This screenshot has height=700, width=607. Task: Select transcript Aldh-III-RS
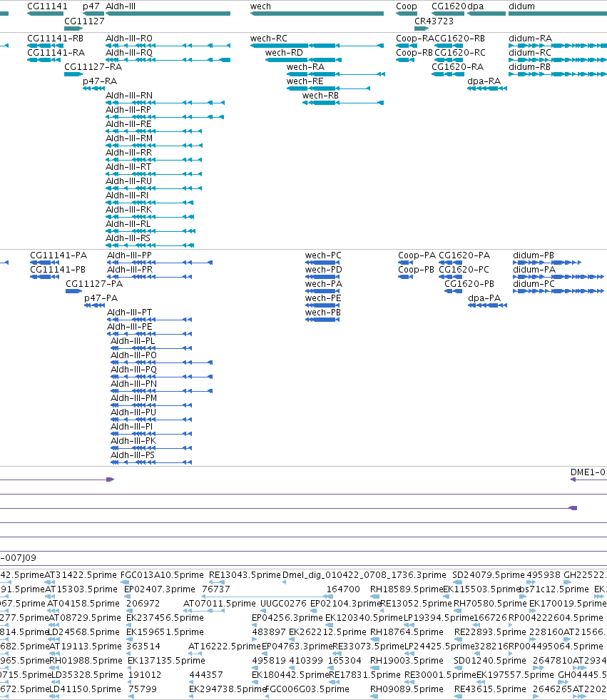[150, 245]
